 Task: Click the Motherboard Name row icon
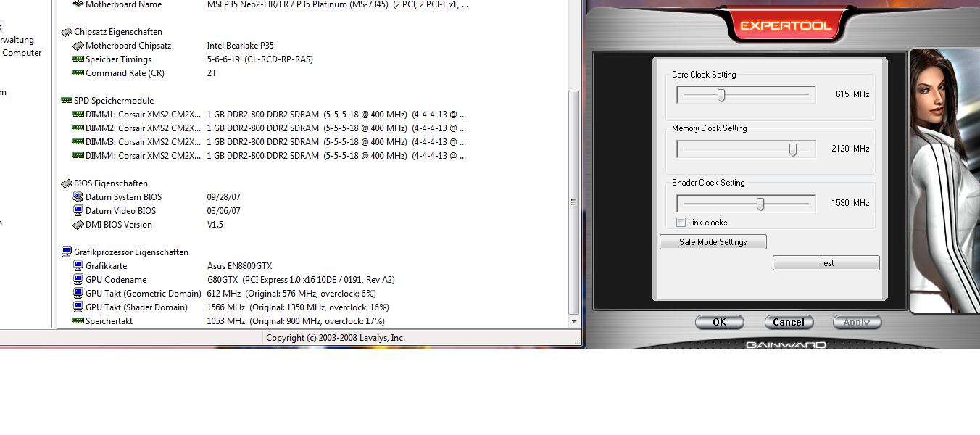78,4
